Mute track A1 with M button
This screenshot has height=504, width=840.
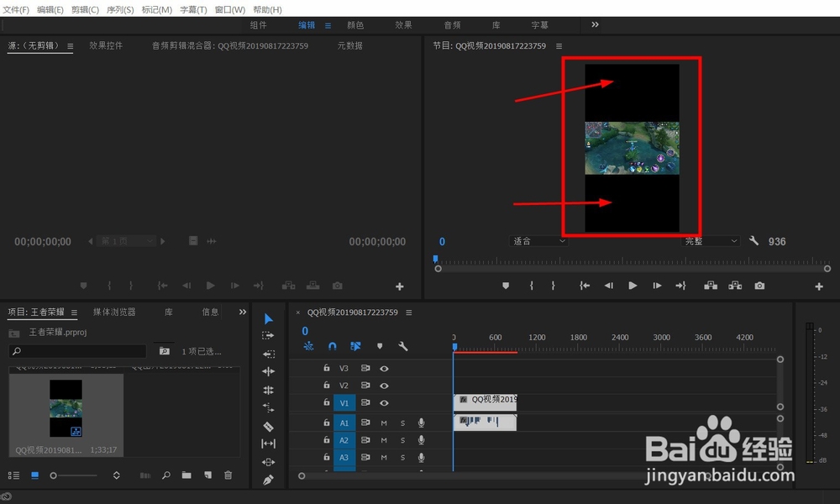(384, 423)
